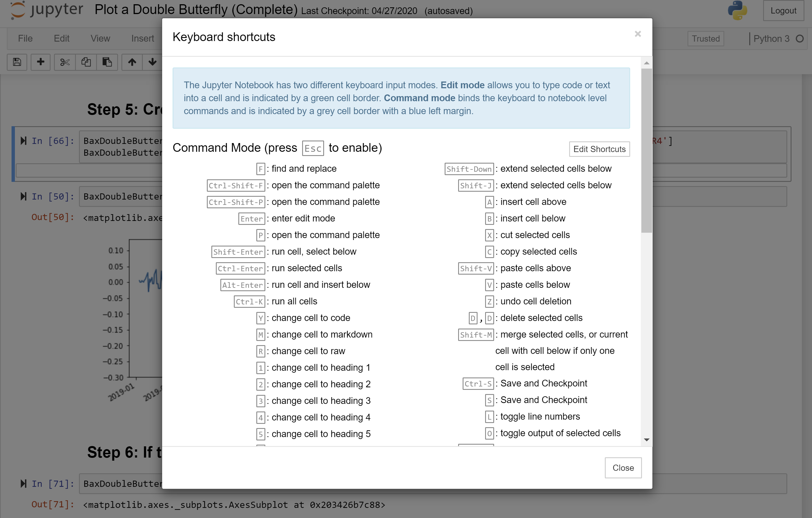This screenshot has width=812, height=518.
Task: Click the Close button
Action: [x=623, y=468]
